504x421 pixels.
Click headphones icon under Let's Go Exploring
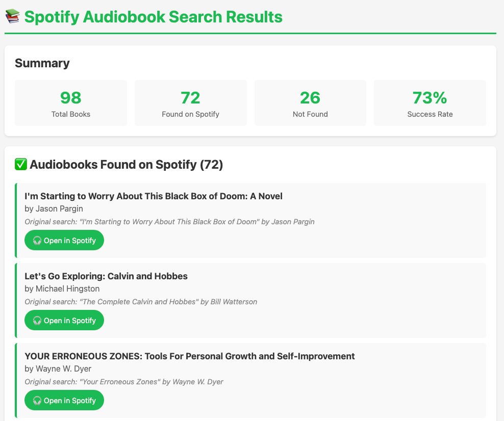[x=37, y=321]
